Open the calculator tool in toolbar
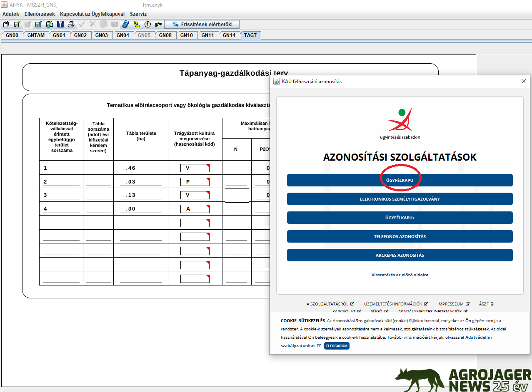Screen dimensions: 532x392 125,25
